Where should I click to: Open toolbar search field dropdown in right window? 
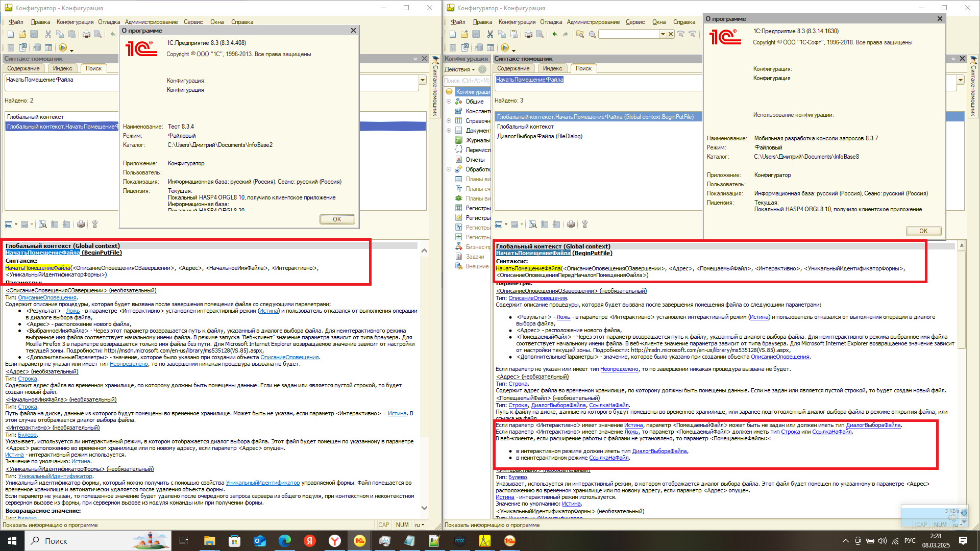tap(663, 34)
